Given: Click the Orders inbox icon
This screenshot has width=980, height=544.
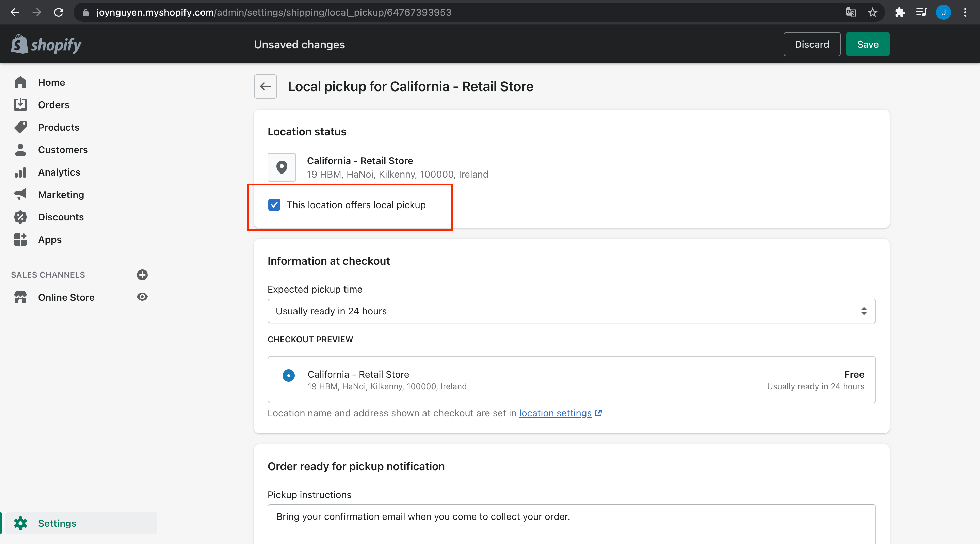Looking at the screenshot, I should pyautogui.click(x=20, y=105).
